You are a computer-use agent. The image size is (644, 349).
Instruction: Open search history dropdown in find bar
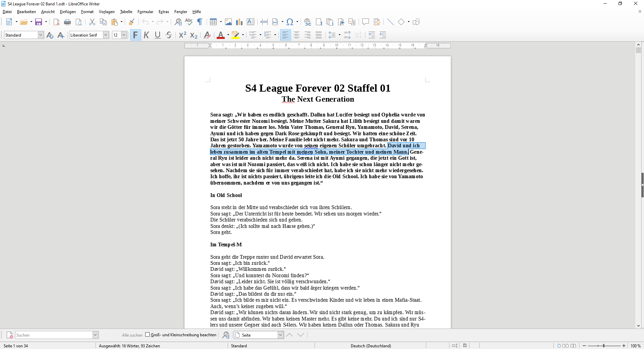(95, 335)
